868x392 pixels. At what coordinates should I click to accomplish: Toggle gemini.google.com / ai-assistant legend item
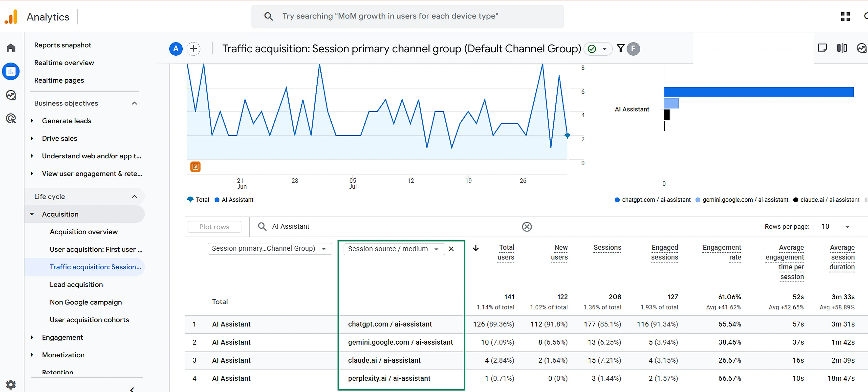742,200
